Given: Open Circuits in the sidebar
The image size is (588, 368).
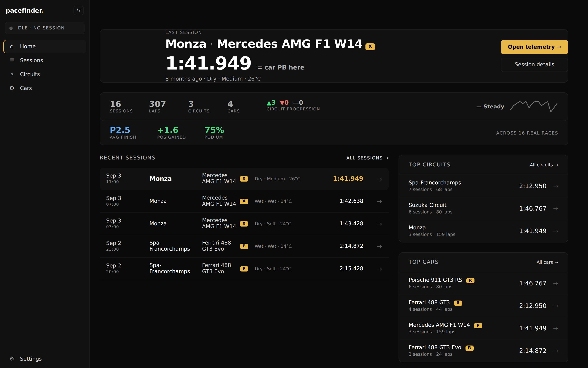Looking at the screenshot, I should click(45, 74).
